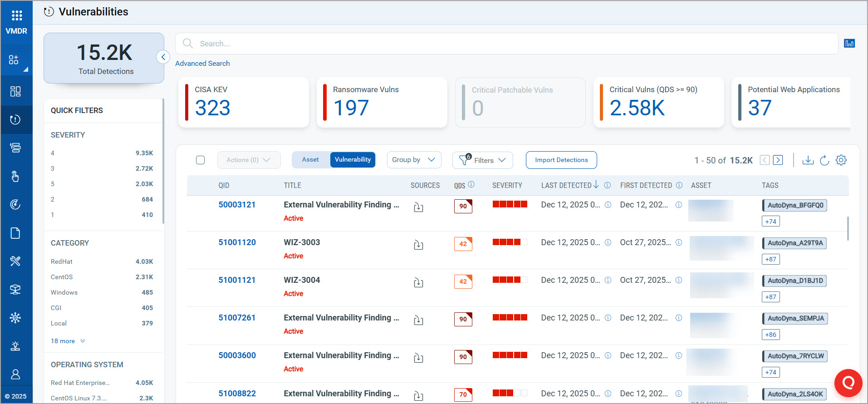Expand the Filters dropdown

pos(483,160)
